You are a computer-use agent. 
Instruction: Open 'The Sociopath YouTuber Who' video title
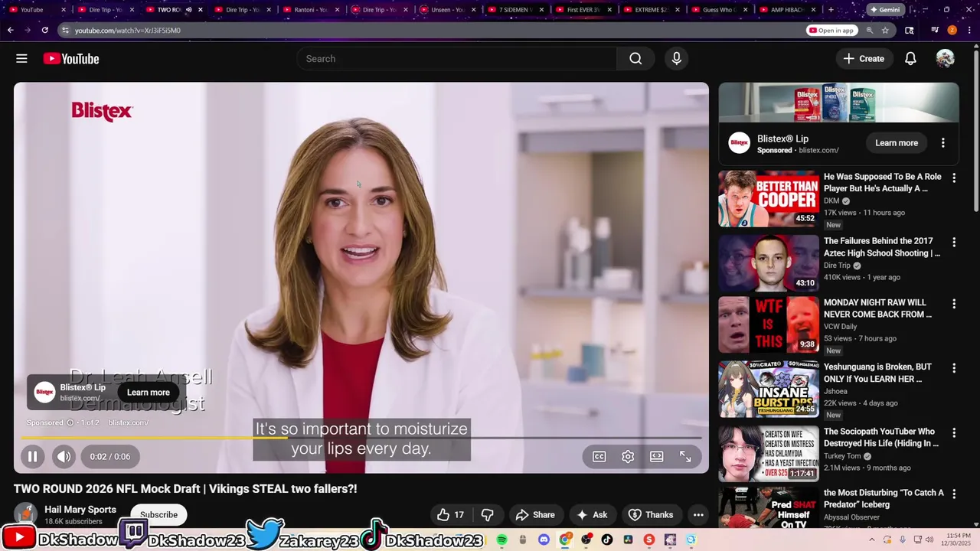point(880,438)
